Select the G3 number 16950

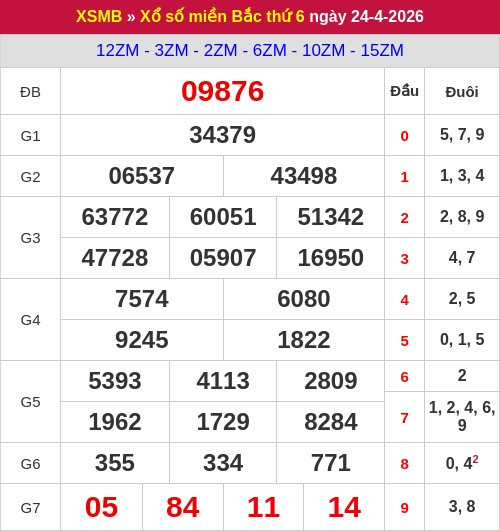point(331,258)
